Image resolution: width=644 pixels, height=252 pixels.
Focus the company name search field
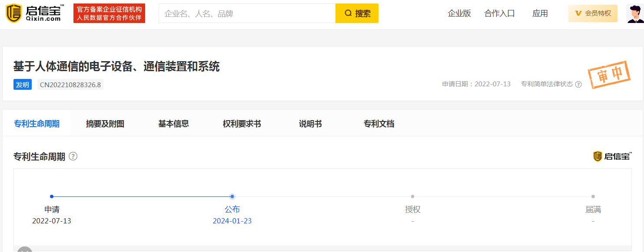click(x=247, y=13)
